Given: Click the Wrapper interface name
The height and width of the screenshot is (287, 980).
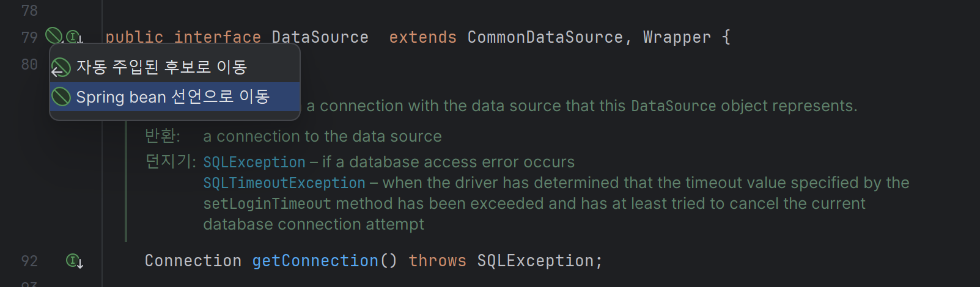Looking at the screenshot, I should click(x=677, y=37).
